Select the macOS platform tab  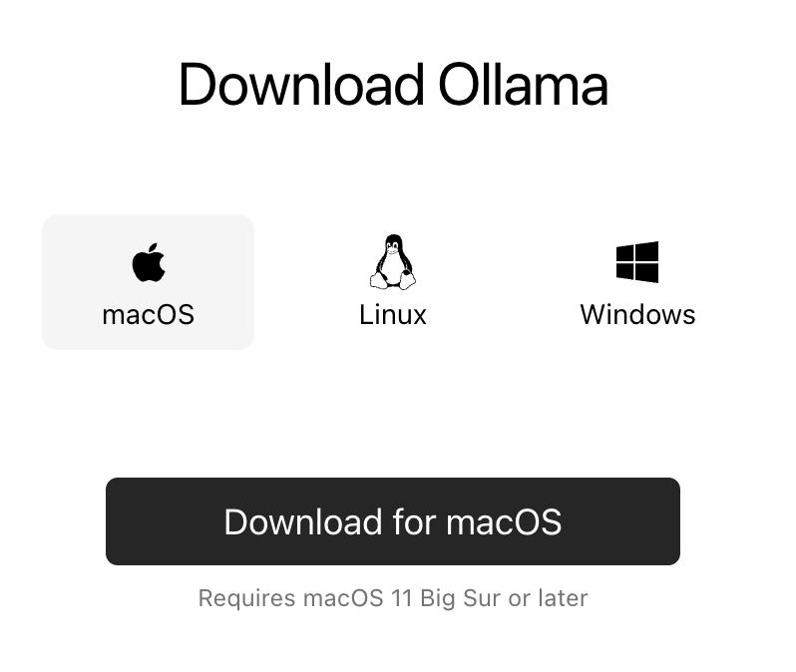149,282
